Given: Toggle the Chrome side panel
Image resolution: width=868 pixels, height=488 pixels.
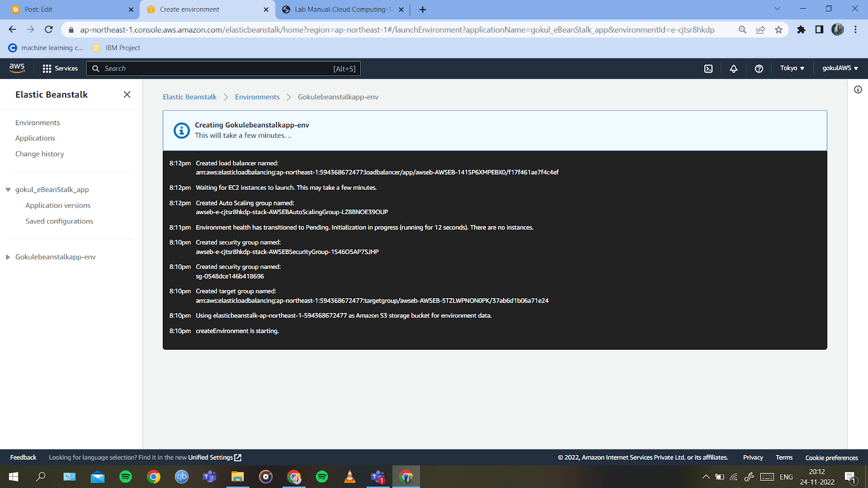Looking at the screenshot, I should tap(819, 30).
